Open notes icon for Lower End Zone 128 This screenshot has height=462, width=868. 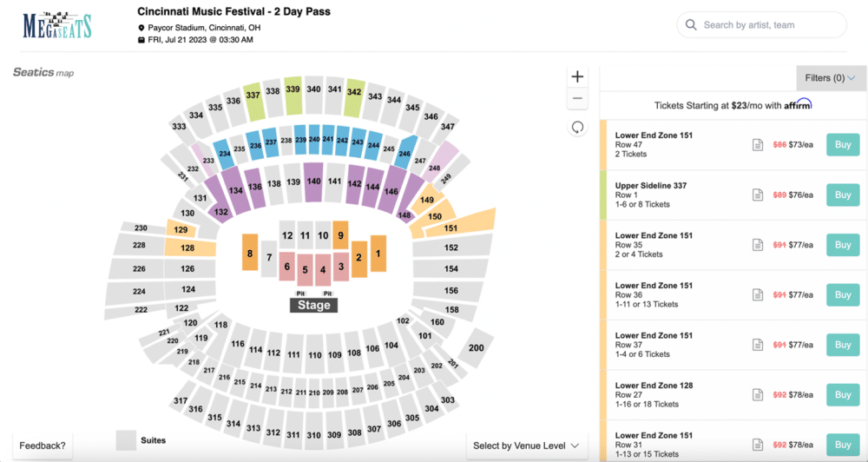click(757, 395)
